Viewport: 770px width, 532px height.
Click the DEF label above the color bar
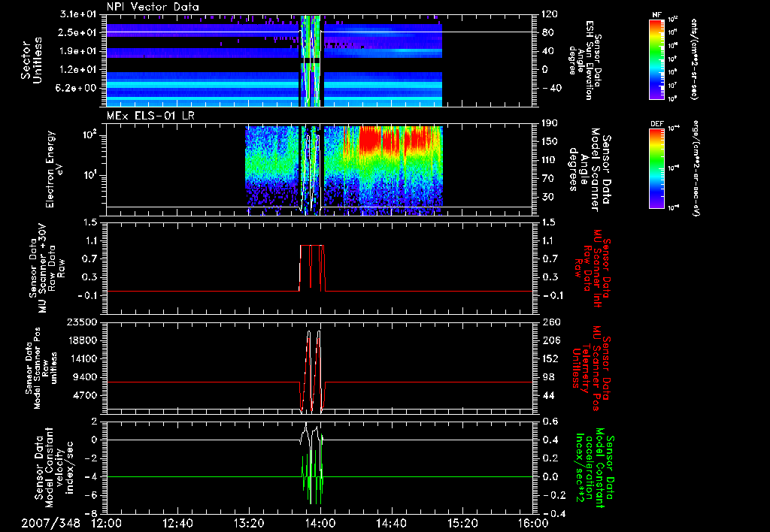657,124
